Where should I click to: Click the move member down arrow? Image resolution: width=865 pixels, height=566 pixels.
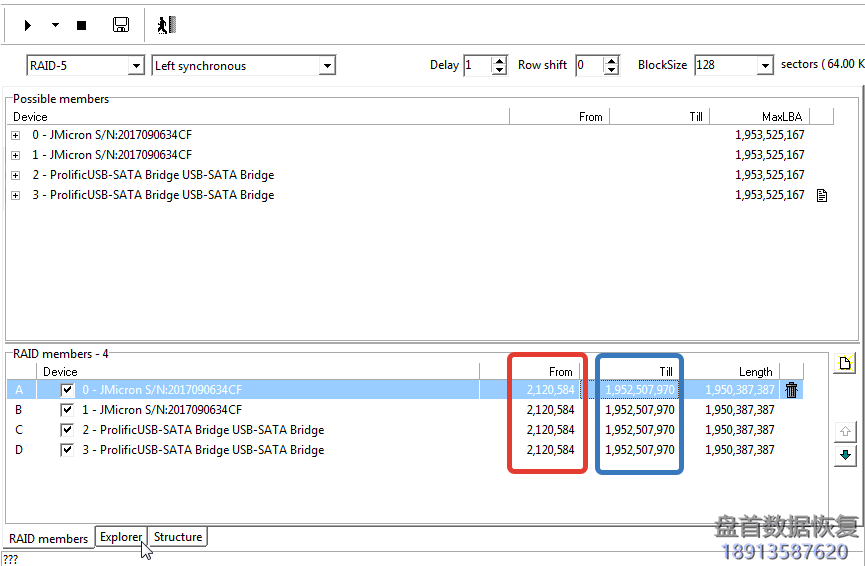click(x=845, y=456)
